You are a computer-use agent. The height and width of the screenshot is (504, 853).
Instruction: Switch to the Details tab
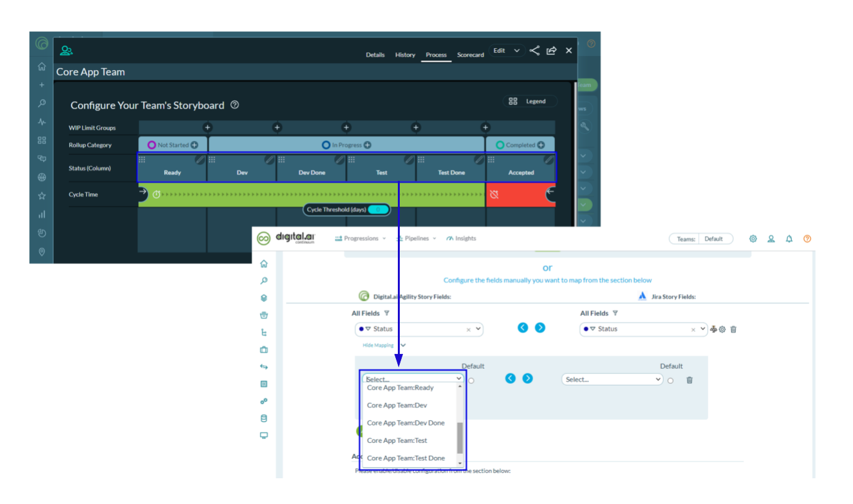(375, 55)
